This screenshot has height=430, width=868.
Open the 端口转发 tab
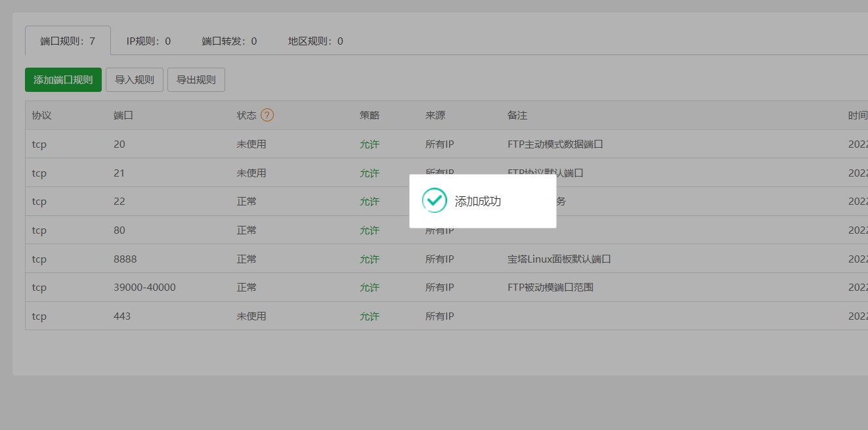tap(229, 41)
